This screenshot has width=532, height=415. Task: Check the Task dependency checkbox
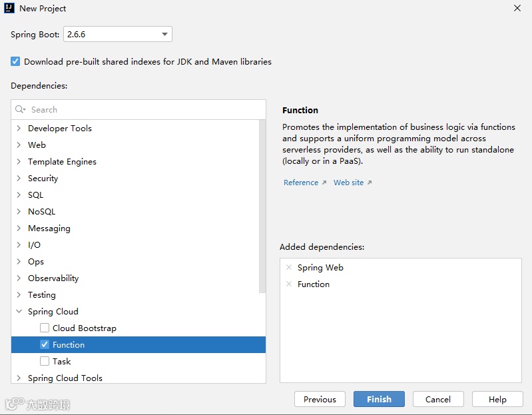pos(45,361)
